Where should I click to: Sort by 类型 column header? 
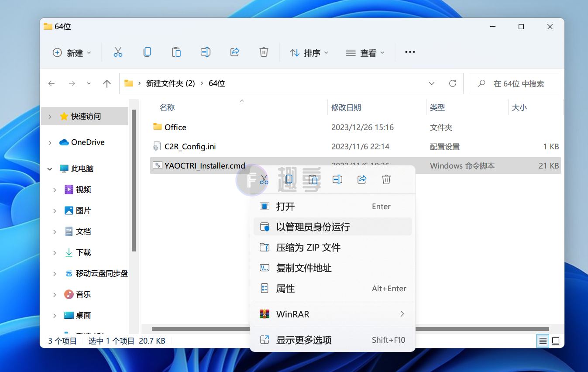click(437, 107)
